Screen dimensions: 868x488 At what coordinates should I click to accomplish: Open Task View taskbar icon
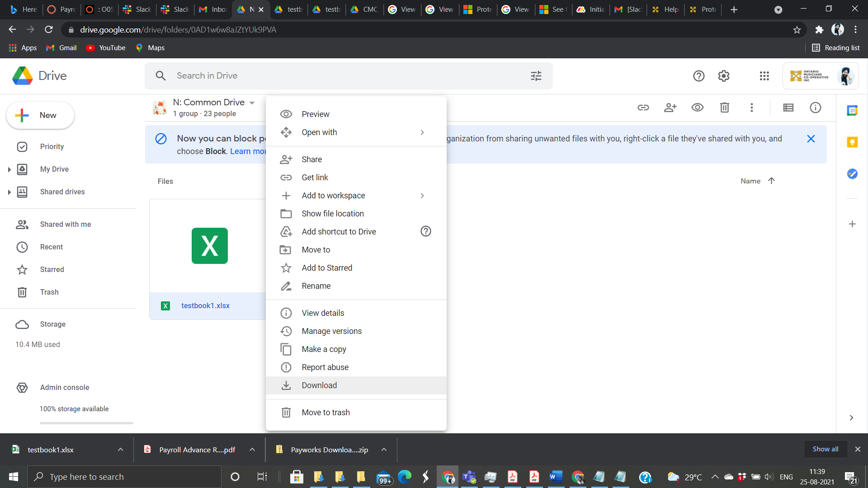pos(262,477)
